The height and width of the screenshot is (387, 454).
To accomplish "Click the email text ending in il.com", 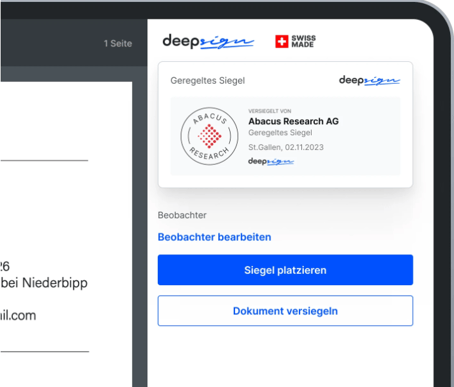I will 18,315.
